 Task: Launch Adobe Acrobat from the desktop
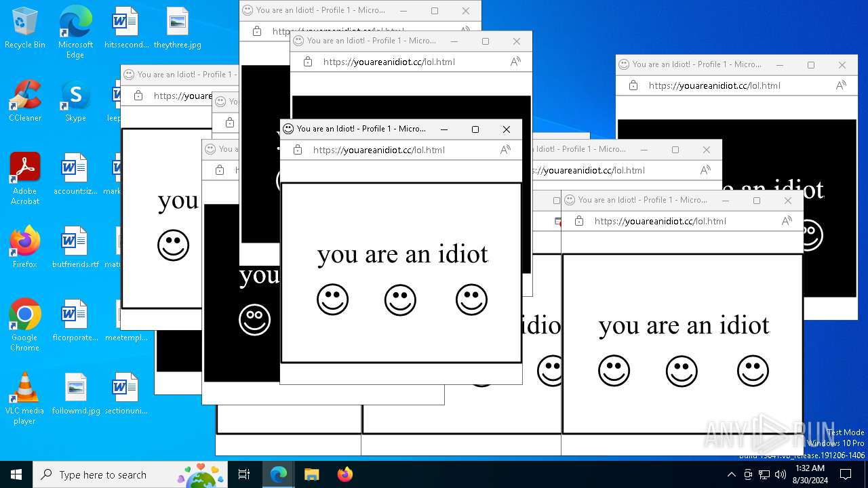coord(25,179)
